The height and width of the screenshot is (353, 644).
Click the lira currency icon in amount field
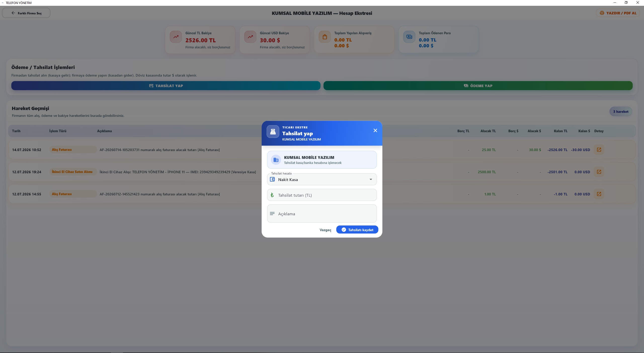point(272,195)
